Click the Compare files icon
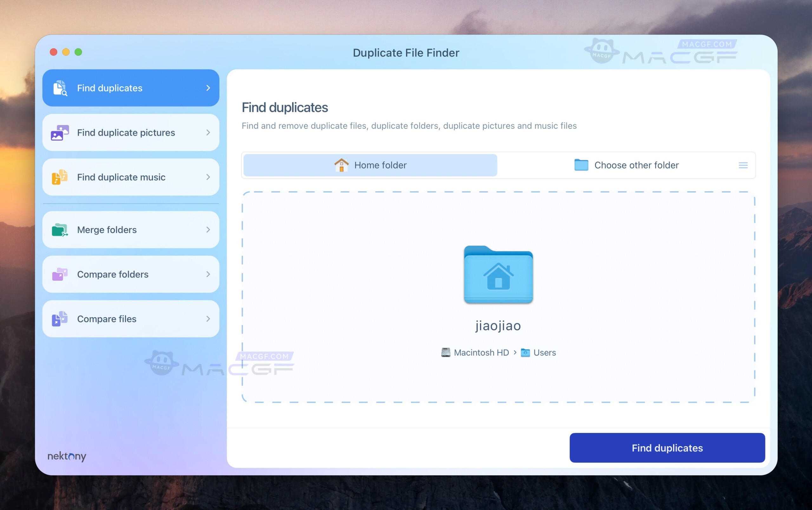812x510 pixels. 59,318
